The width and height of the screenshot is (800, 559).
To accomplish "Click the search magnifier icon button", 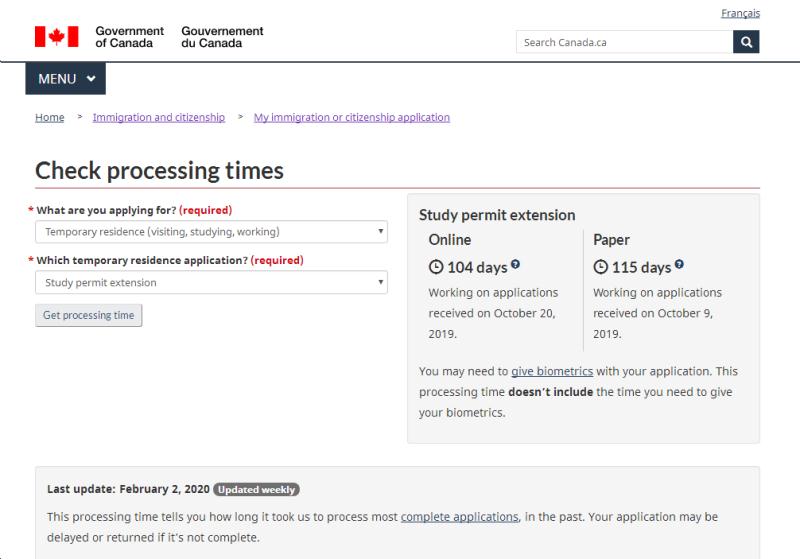I will (x=746, y=42).
